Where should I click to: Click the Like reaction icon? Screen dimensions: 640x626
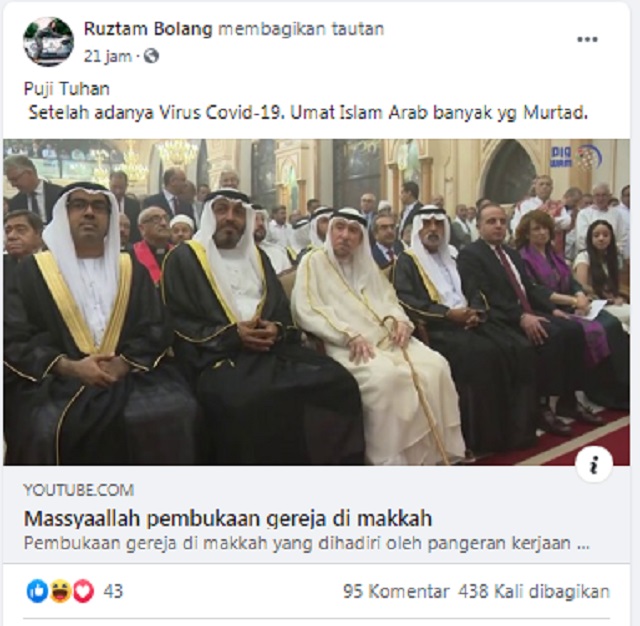pos(37,591)
